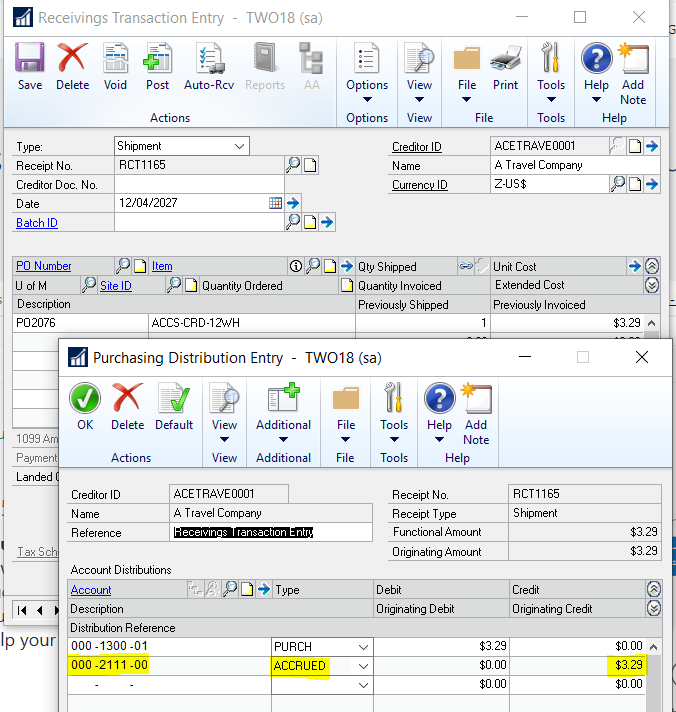676x712 pixels.
Task: Expand the PURCH distribution type dropdown
Action: click(x=362, y=647)
